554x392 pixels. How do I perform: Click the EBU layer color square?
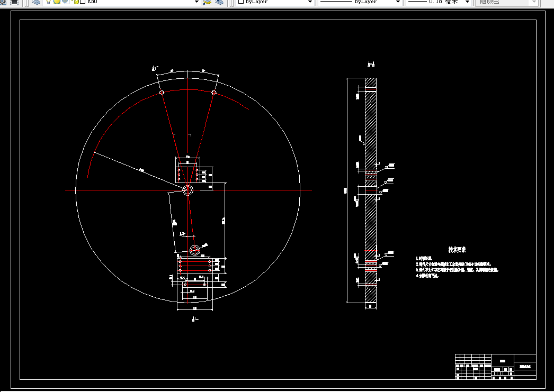[x=83, y=2]
